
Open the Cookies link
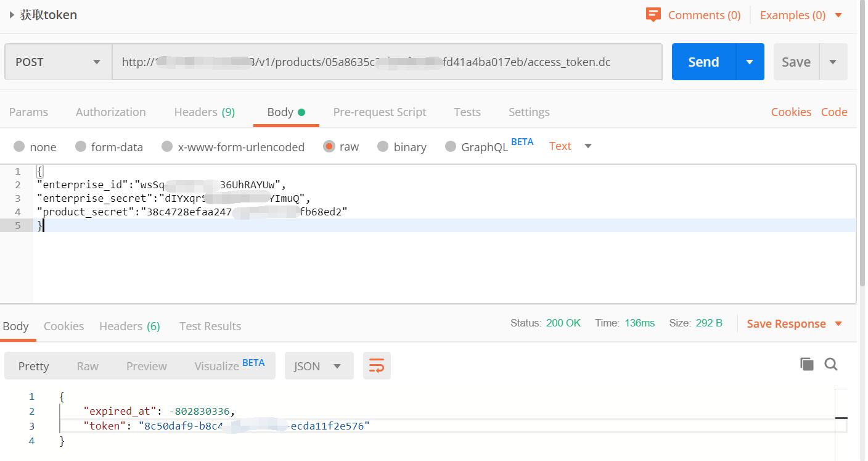pyautogui.click(x=791, y=112)
